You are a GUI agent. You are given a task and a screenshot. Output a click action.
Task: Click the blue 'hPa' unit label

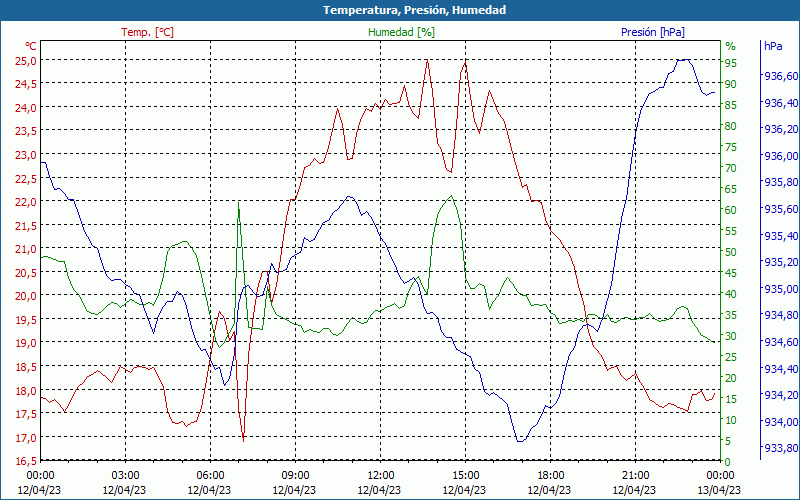click(773, 46)
